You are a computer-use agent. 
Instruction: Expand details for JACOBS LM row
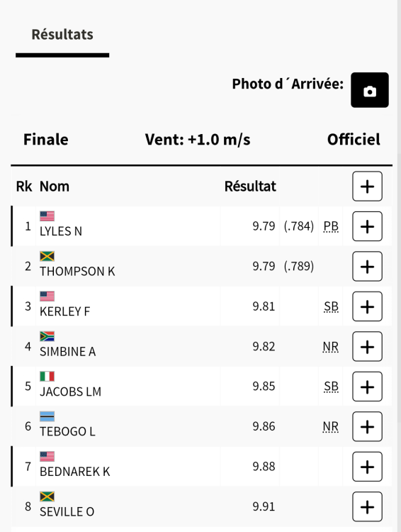367,387
